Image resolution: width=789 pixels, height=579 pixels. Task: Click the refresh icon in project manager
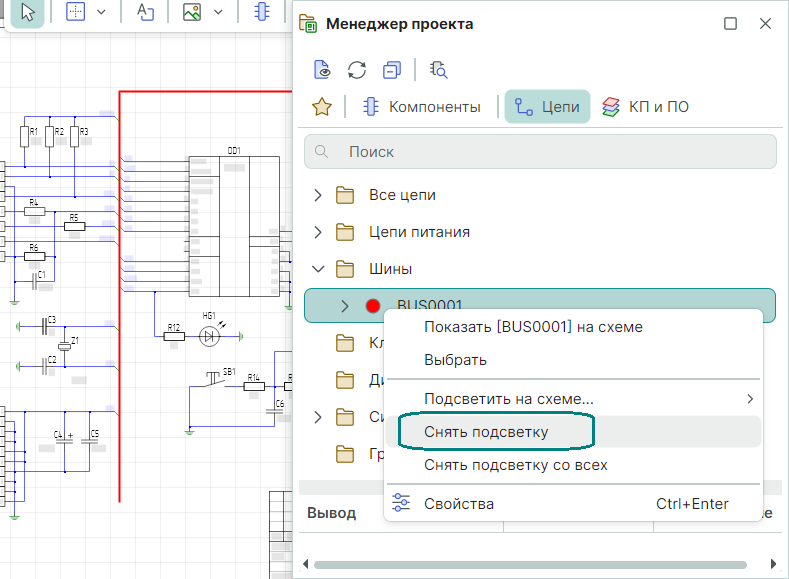[x=357, y=70]
